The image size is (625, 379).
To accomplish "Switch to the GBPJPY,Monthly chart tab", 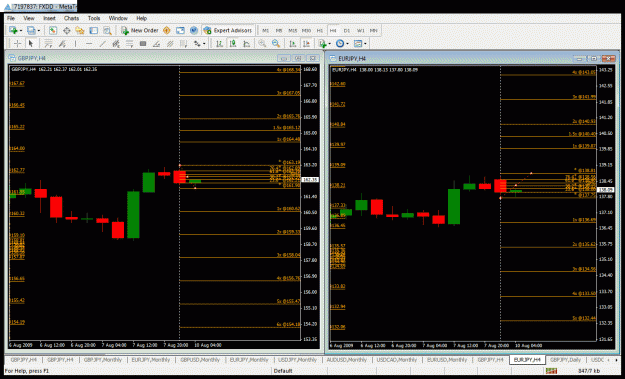I will (x=103, y=360).
